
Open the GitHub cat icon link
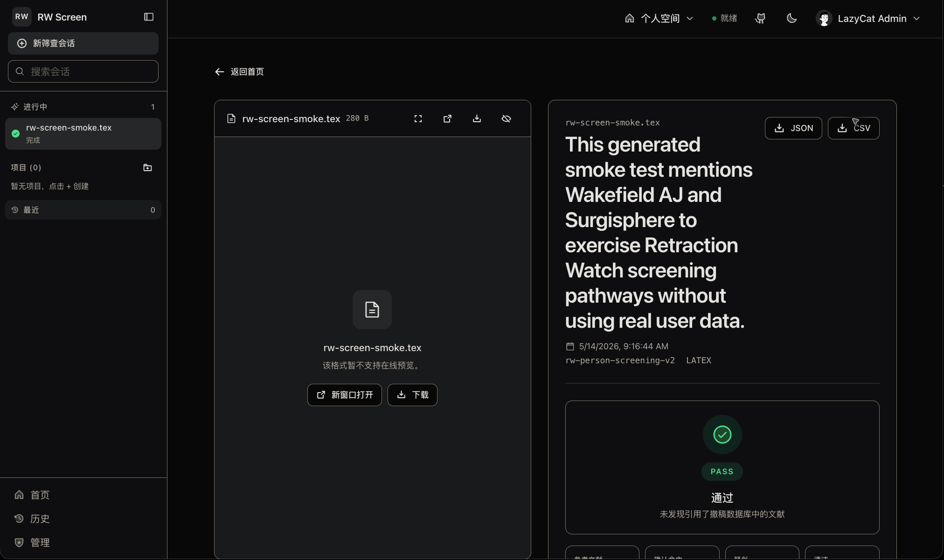click(x=760, y=18)
